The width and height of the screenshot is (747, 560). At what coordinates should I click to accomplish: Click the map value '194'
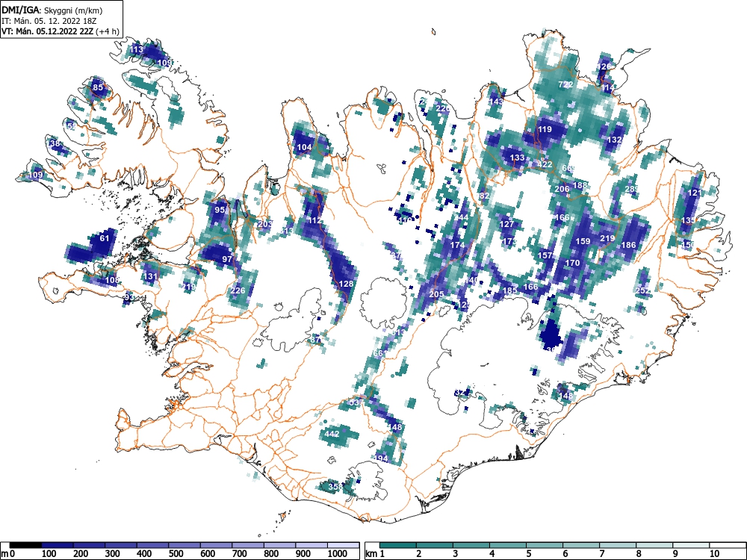381,458
